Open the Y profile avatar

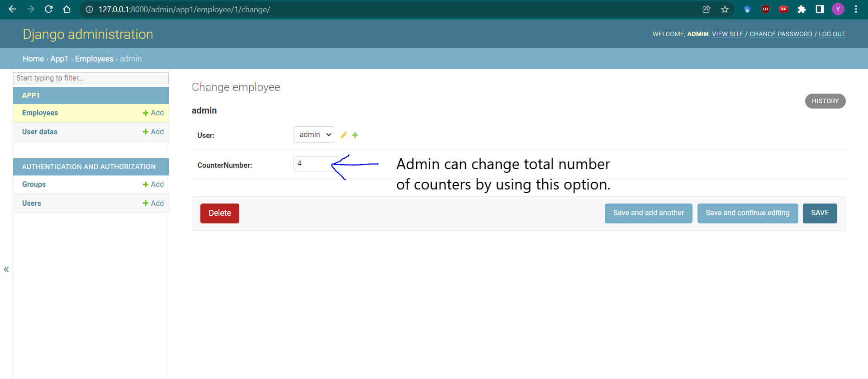click(838, 9)
